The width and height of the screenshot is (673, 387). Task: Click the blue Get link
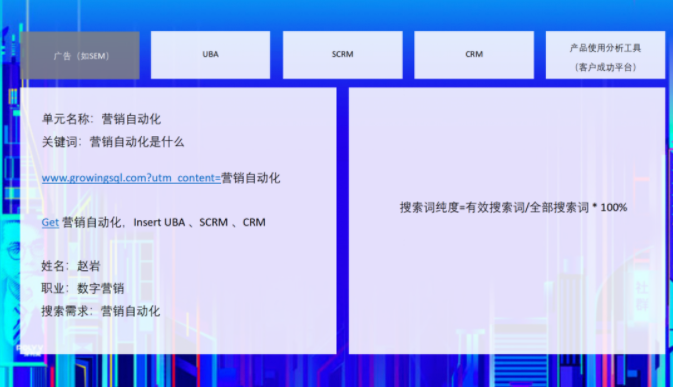(x=50, y=222)
